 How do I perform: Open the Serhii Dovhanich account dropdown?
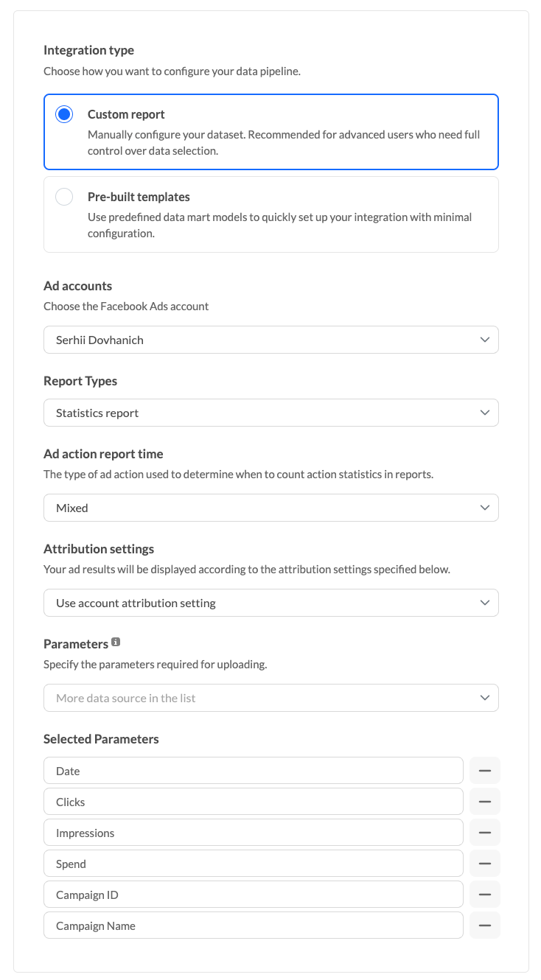(x=270, y=340)
